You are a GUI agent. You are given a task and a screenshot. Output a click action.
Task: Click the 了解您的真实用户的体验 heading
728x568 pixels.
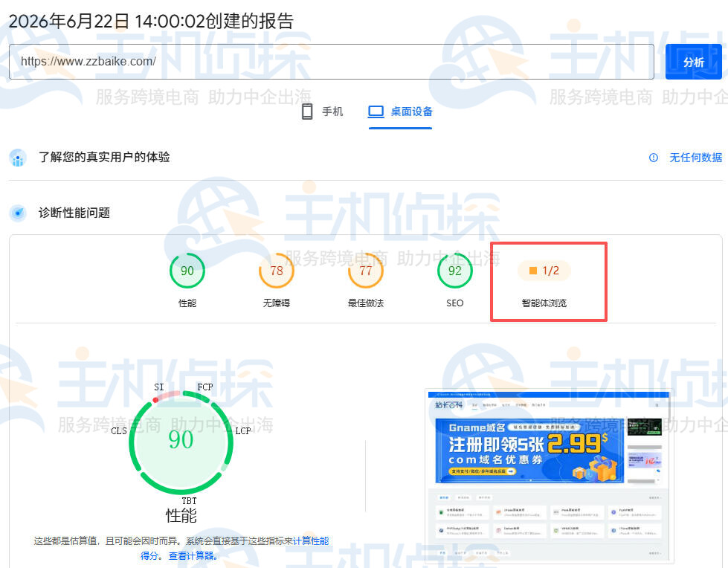104,158
